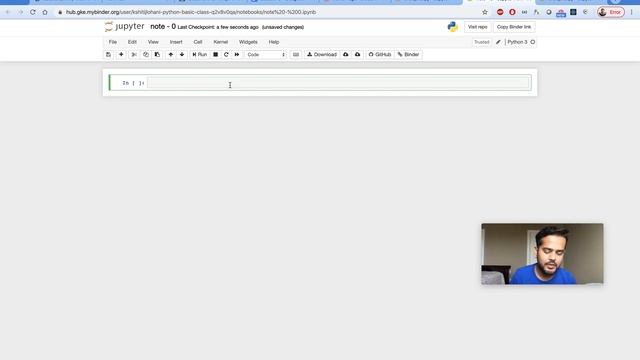
Task: Click the Opera-style red O extension icon
Action: (x=512, y=12)
